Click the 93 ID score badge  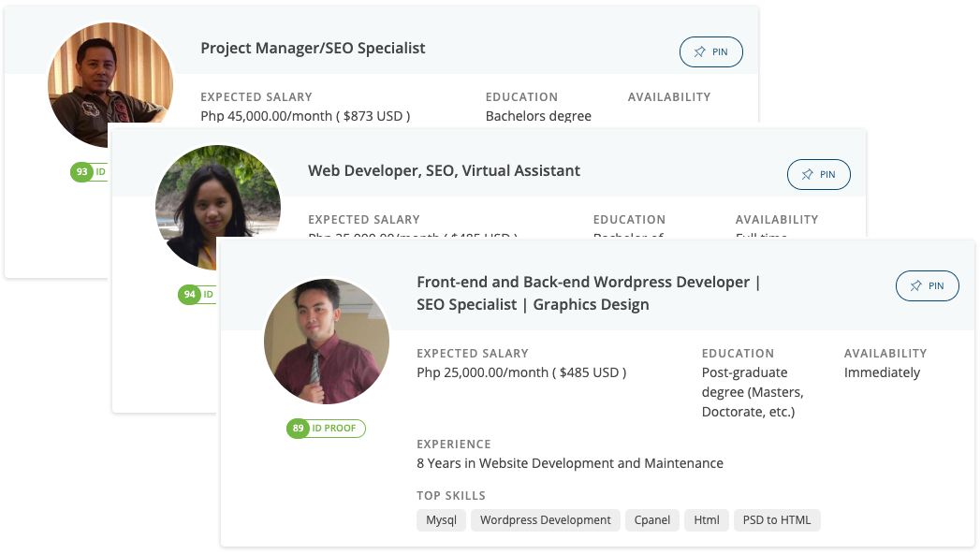pos(89,172)
